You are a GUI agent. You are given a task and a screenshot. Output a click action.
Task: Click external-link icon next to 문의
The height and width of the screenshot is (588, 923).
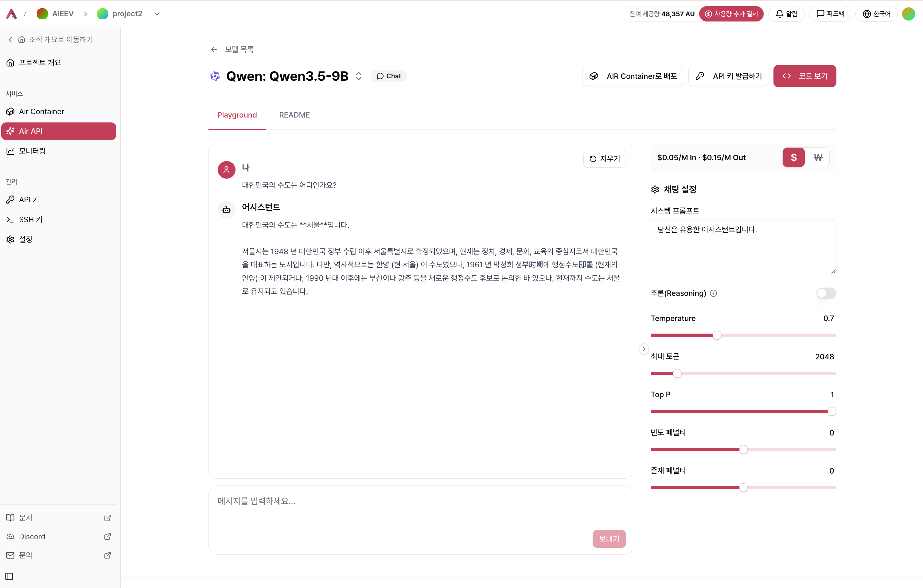pyautogui.click(x=108, y=555)
